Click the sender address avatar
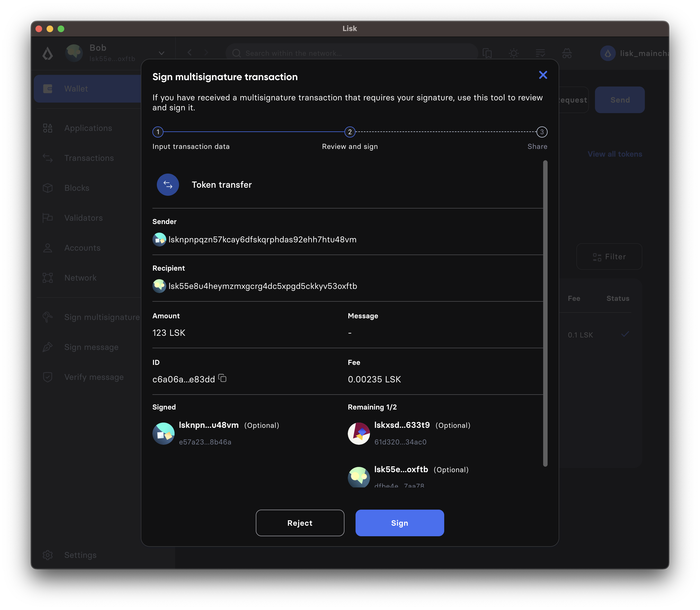This screenshot has width=700, height=610. coord(159,240)
